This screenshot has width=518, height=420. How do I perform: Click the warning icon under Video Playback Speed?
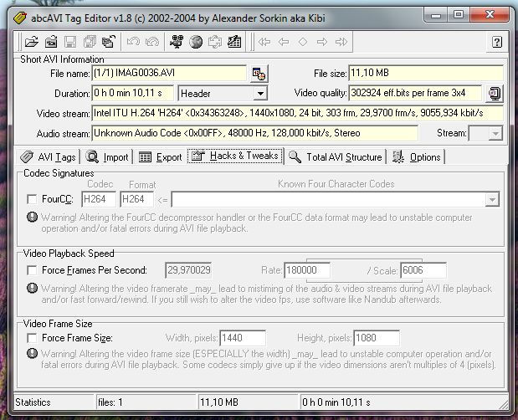tap(32, 289)
